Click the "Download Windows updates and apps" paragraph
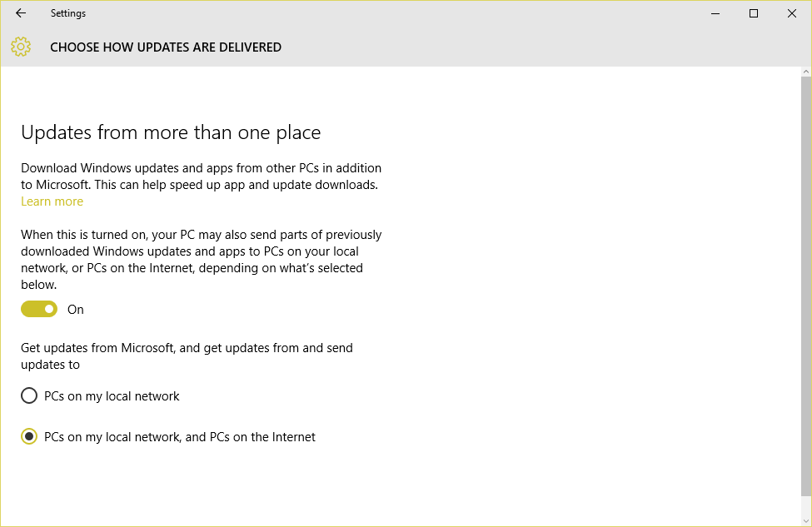The width and height of the screenshot is (812, 527). (x=201, y=176)
